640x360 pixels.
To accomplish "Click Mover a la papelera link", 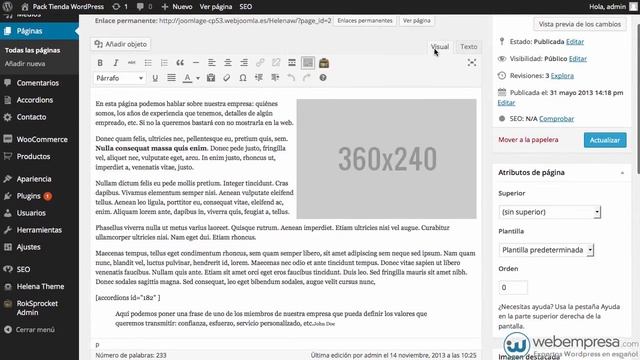I will [528, 140].
